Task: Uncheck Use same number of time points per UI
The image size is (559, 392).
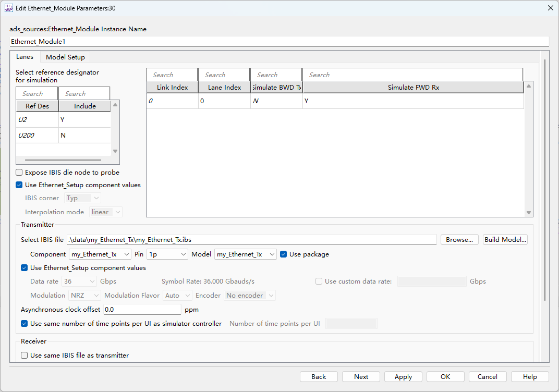Action: [x=24, y=324]
